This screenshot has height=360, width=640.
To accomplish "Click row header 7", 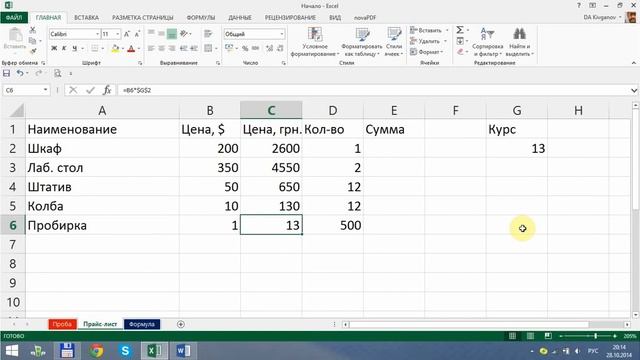I will pos(13,244).
